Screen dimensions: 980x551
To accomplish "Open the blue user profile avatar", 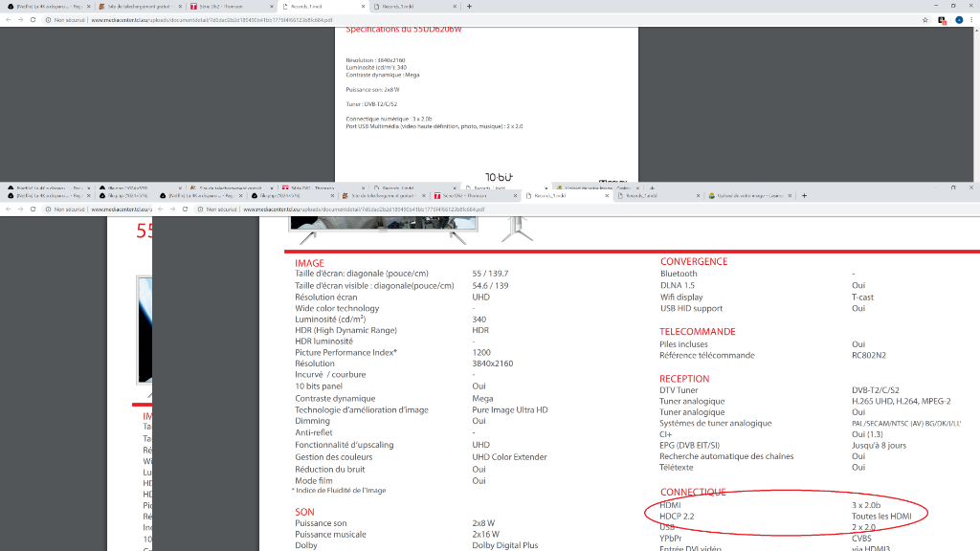I will tap(959, 19).
